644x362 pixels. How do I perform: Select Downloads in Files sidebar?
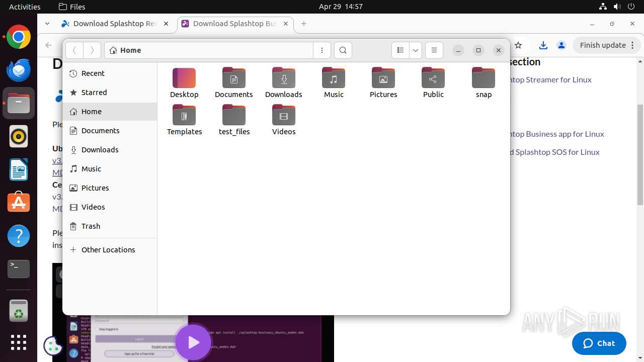point(110,150)
